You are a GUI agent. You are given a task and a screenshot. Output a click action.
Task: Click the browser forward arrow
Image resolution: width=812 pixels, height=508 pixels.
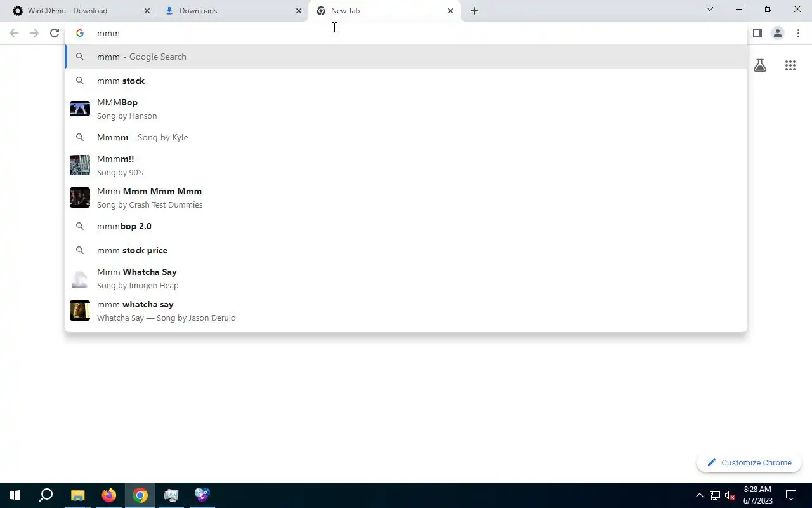pos(34,33)
